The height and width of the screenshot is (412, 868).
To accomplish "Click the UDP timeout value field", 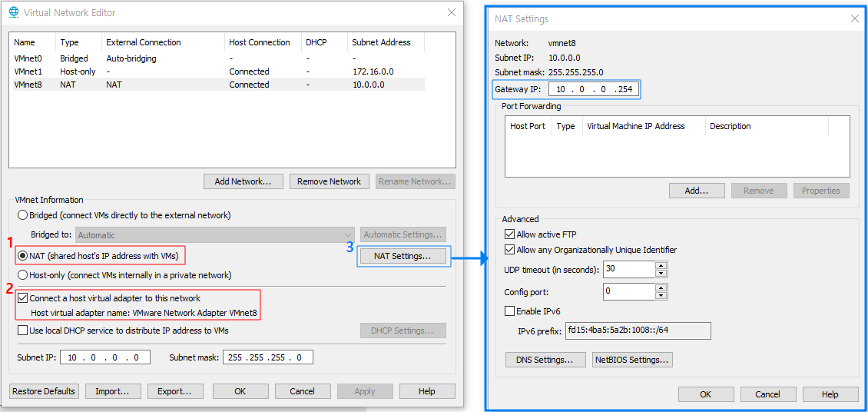I will tap(629, 270).
